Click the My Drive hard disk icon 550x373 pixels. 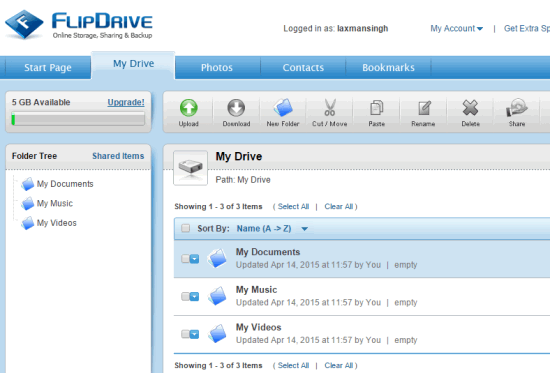coord(190,168)
